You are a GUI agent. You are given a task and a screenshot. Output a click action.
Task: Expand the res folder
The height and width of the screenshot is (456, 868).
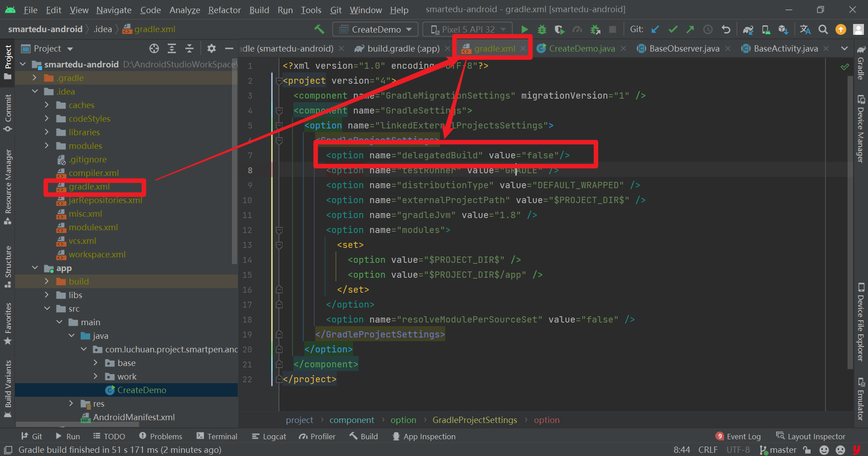[x=71, y=404]
